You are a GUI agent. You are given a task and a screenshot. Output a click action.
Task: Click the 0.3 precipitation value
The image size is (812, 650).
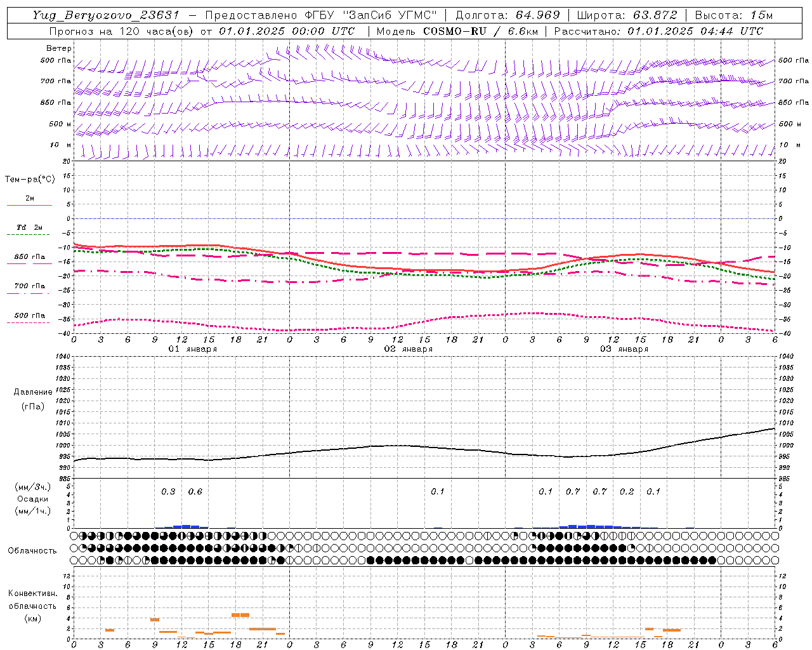click(168, 492)
